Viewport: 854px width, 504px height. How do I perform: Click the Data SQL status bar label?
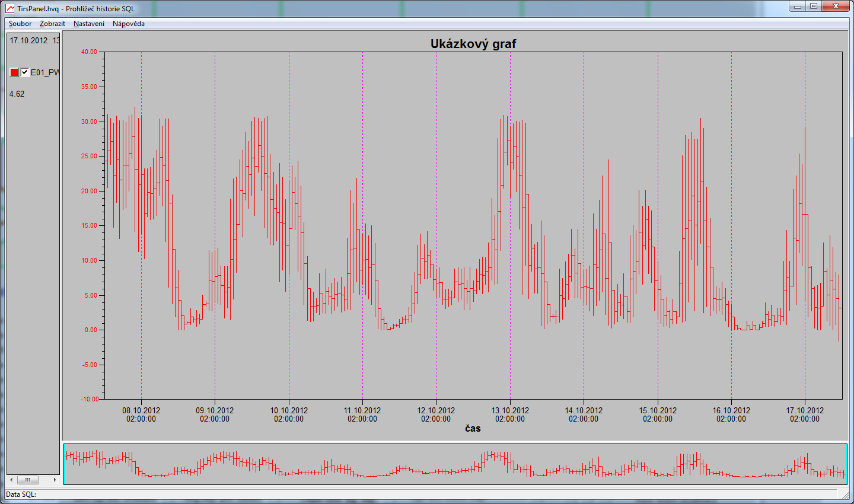tap(21, 494)
